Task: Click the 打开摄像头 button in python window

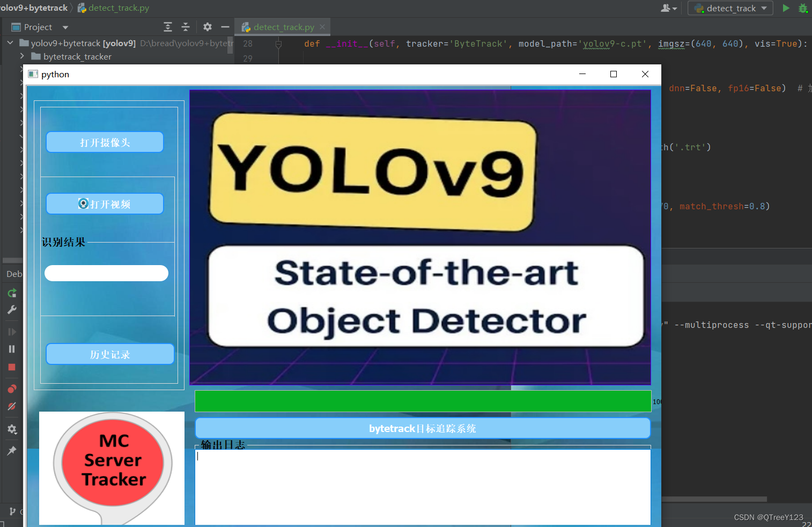Action: pyautogui.click(x=105, y=142)
